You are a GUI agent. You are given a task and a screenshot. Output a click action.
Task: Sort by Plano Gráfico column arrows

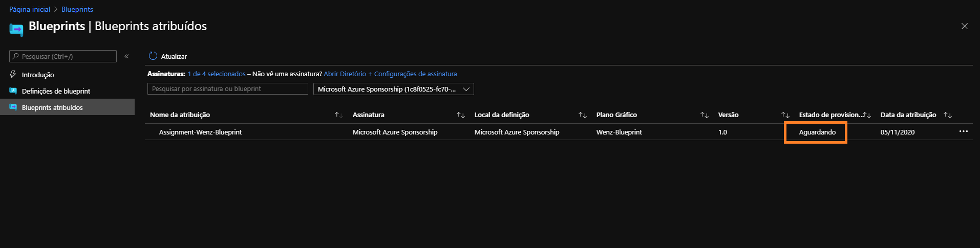705,115
